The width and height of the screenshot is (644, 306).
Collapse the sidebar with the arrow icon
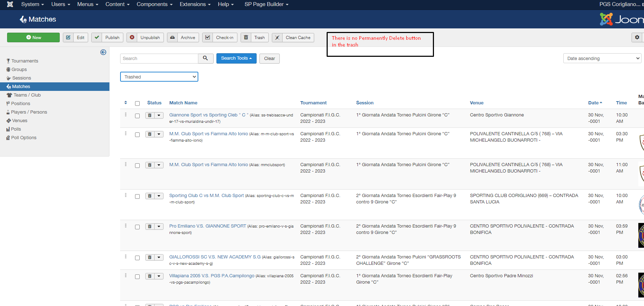pyautogui.click(x=103, y=52)
